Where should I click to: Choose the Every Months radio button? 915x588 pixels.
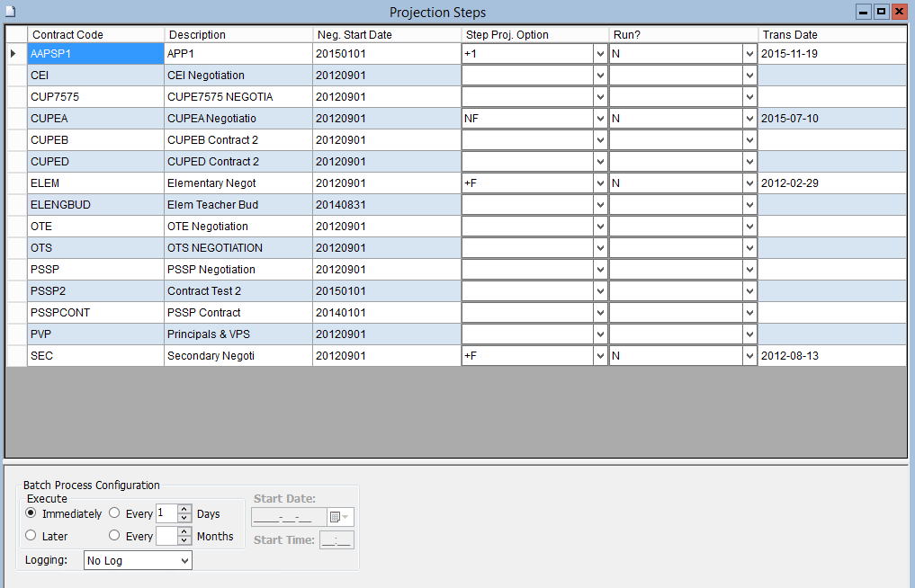click(x=114, y=536)
